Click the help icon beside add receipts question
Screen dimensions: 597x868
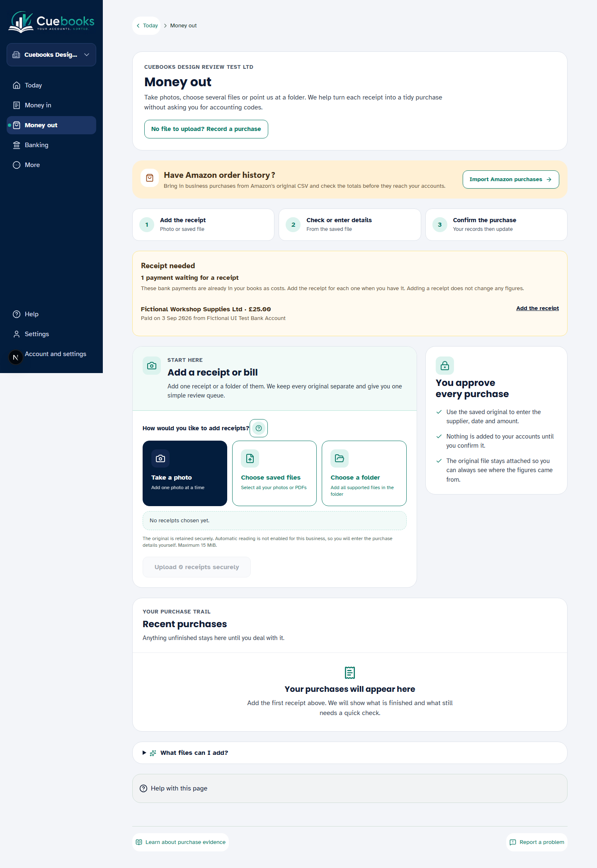tap(259, 428)
